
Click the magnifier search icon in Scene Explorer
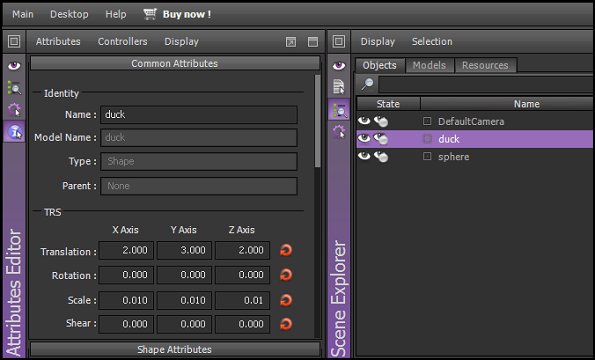pyautogui.click(x=367, y=84)
